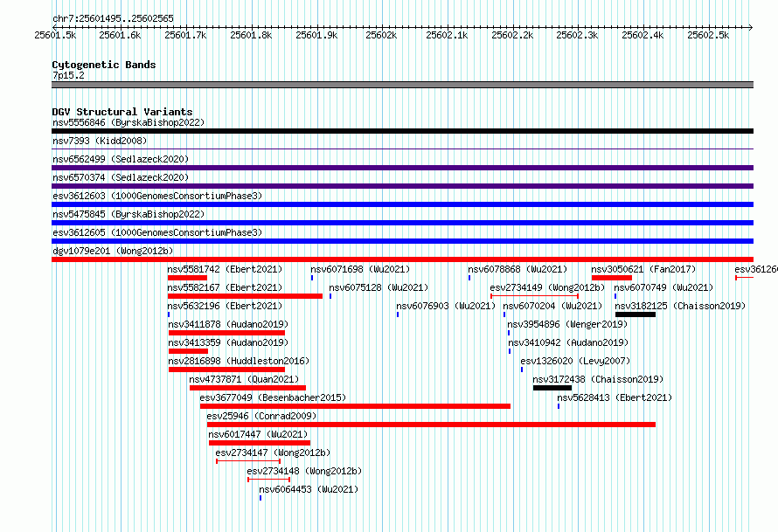Select the nsv3172438 (Chaisson2019) label
This screenshot has height=532, width=778.
tap(598, 379)
